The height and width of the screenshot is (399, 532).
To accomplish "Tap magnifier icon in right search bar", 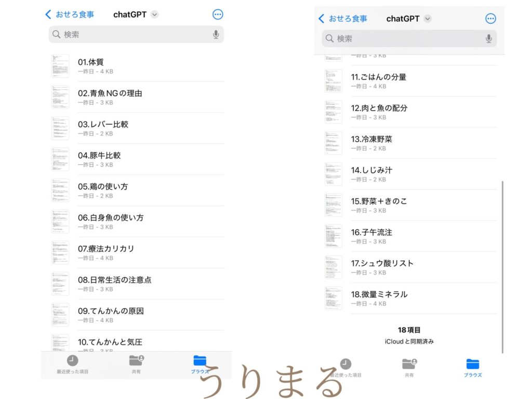I will coord(329,38).
